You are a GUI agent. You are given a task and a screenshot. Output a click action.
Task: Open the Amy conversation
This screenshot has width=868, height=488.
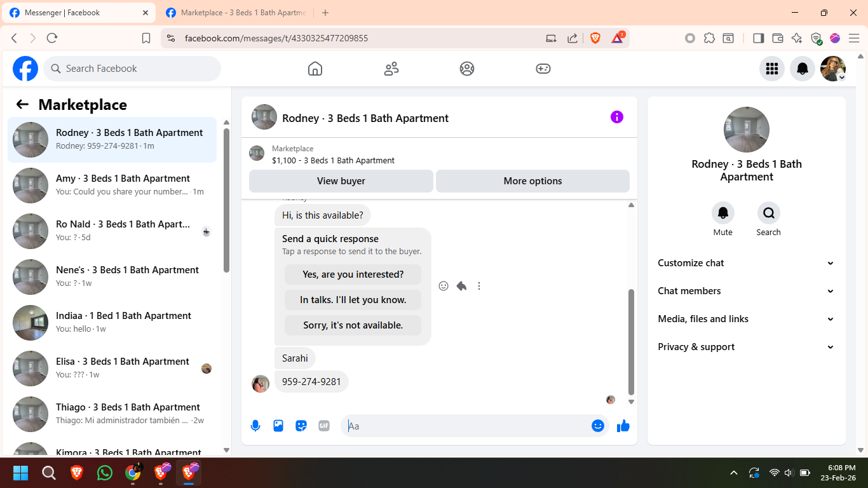tap(112, 184)
